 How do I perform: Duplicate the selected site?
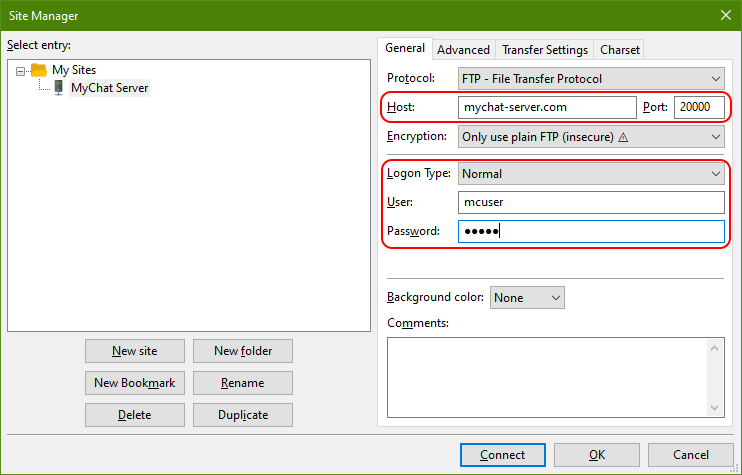click(242, 415)
